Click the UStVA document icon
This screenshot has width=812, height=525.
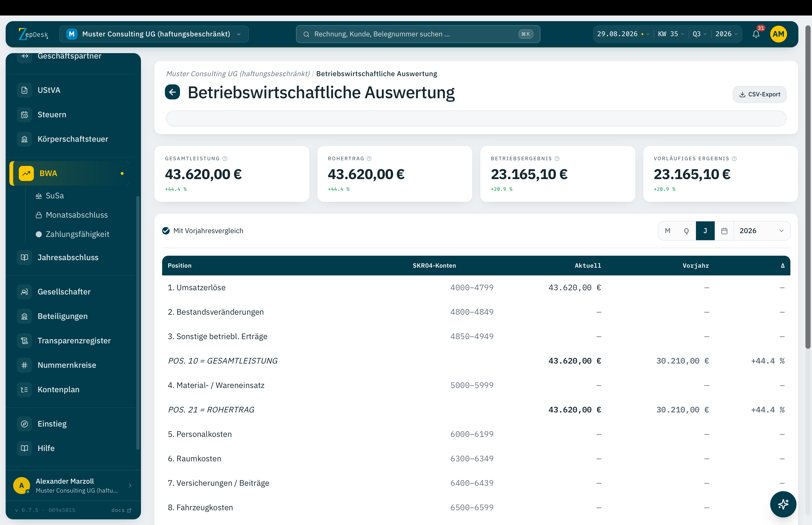click(24, 90)
